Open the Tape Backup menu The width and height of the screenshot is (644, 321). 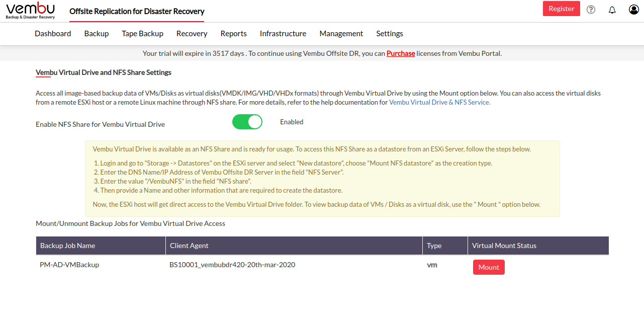142,34
